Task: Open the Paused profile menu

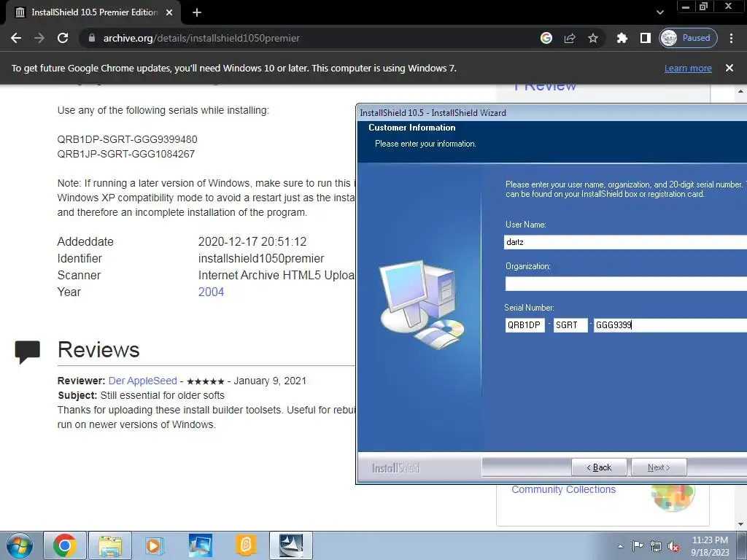Action: [689, 38]
